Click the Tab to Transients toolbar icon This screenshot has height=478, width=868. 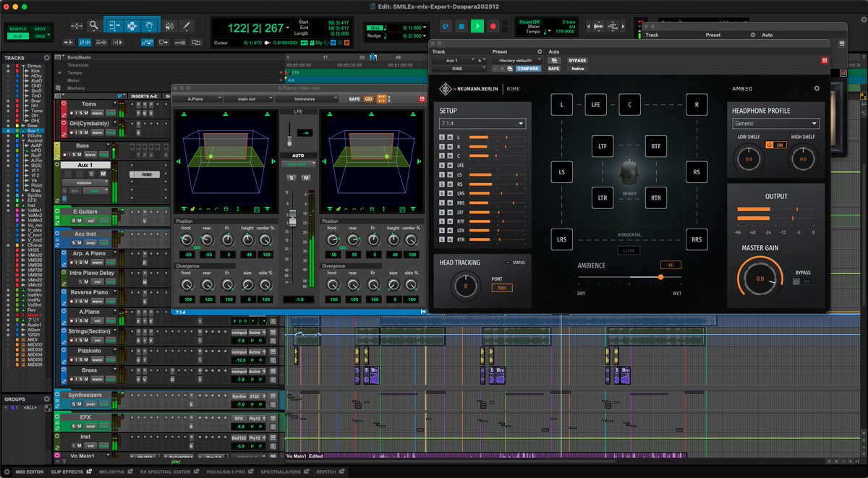pos(69,42)
